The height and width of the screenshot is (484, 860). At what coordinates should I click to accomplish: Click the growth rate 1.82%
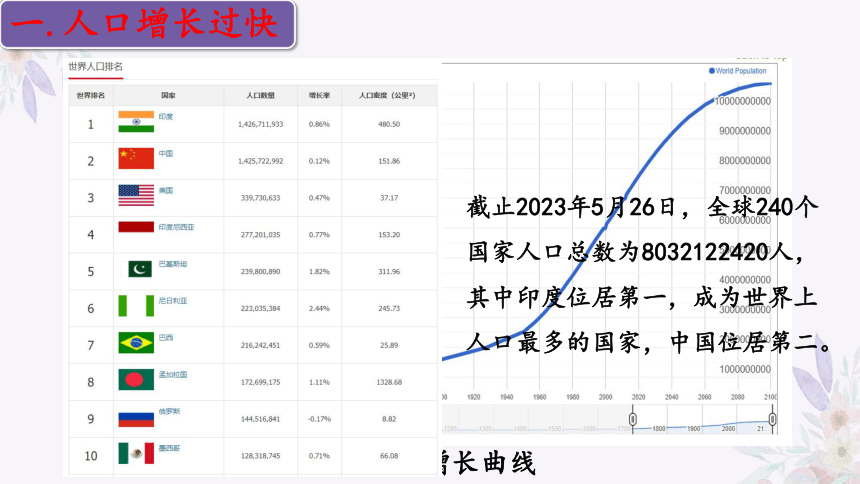click(319, 272)
